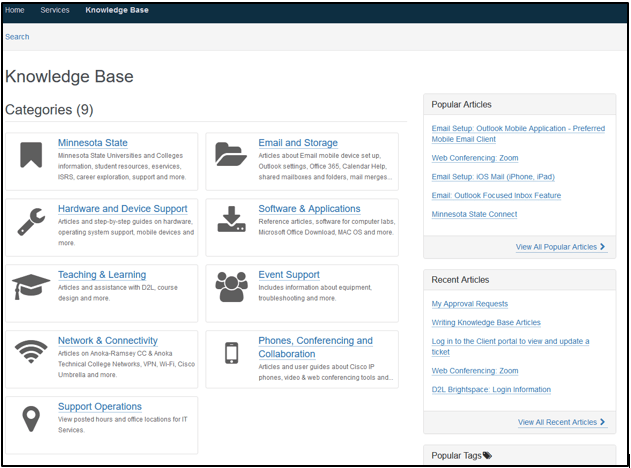Click the tags icon beside Popular Tags
Viewport: 631px width, 468px height.
(x=488, y=455)
